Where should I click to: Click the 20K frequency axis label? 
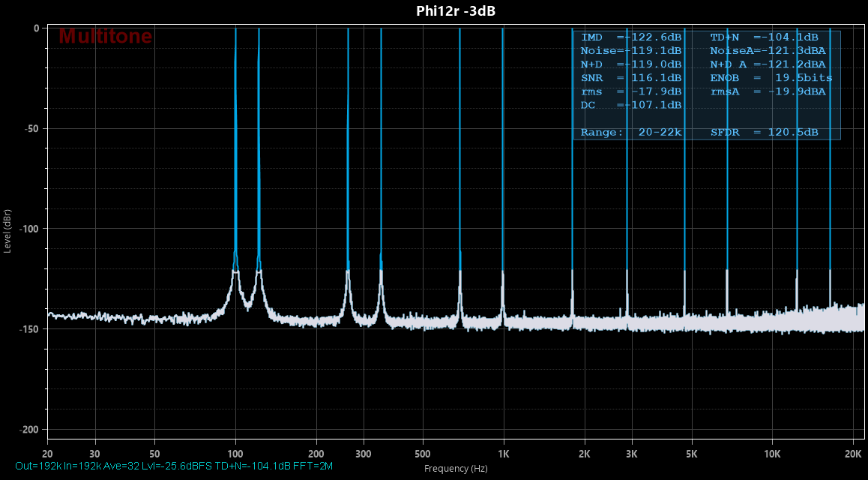tap(853, 454)
